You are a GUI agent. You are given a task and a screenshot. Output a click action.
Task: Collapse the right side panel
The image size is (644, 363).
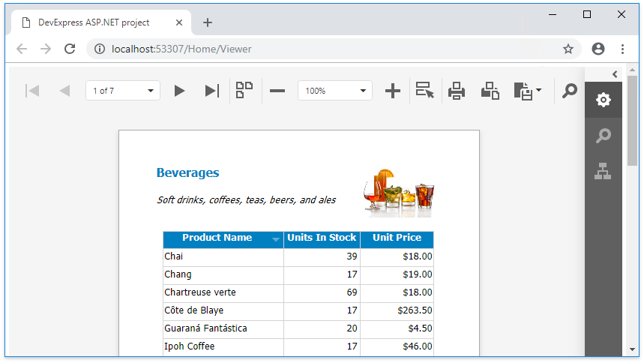click(615, 73)
